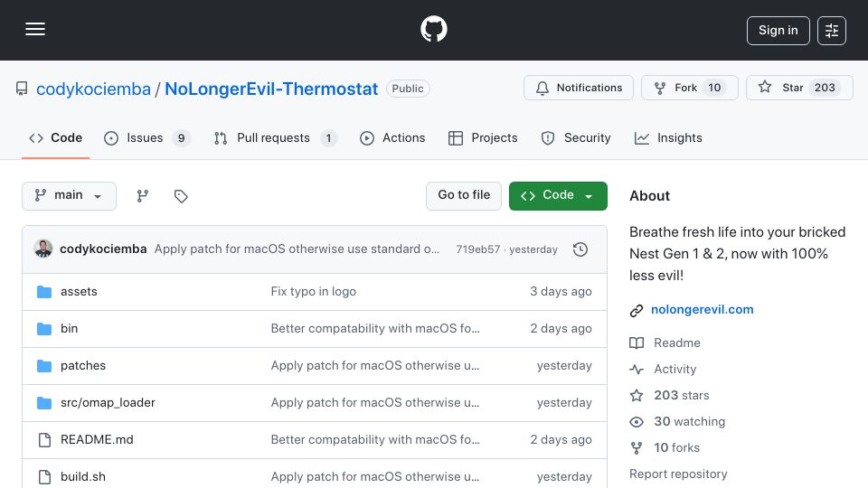
Task: Open src/omap_loader row's commit message
Action: coord(375,403)
